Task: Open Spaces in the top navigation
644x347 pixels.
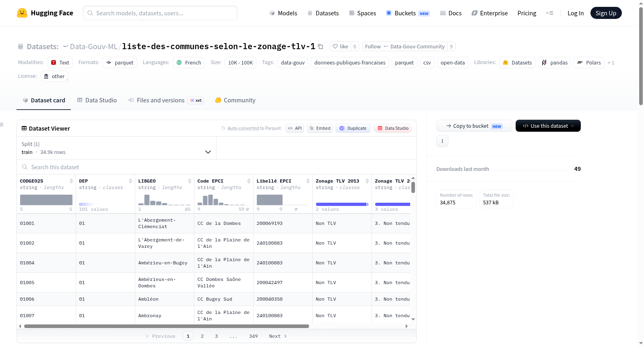Action: (362, 13)
